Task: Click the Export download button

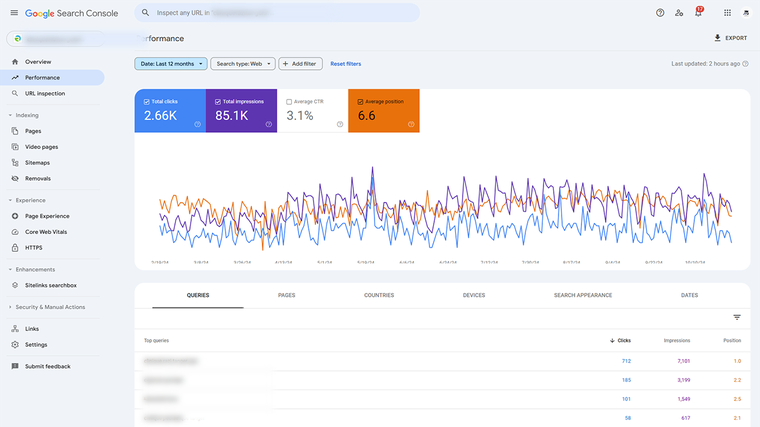Action: pyautogui.click(x=730, y=38)
